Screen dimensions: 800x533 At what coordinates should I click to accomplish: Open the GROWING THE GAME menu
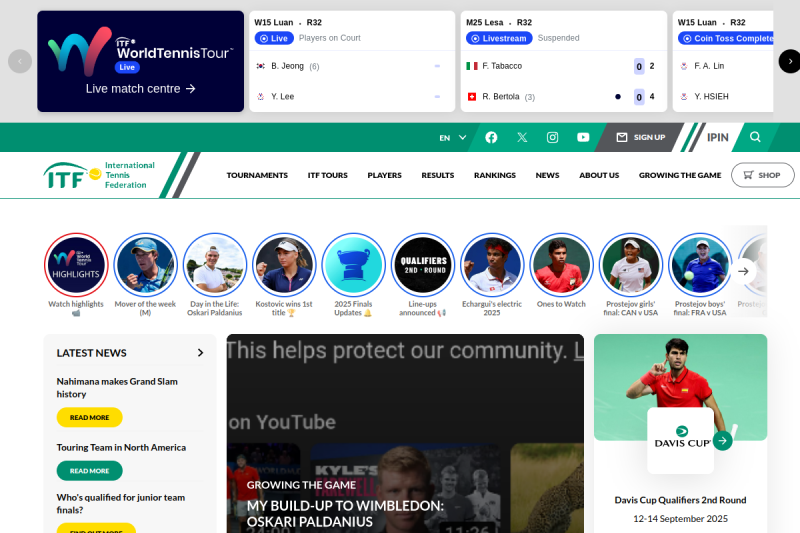coord(680,175)
